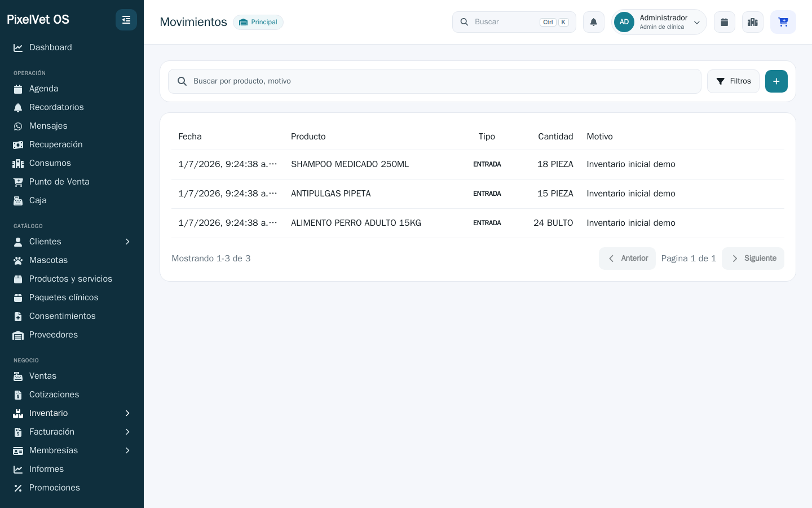Expand the Clientes submenu chevron
Screen dimensions: 812x508
127,242
